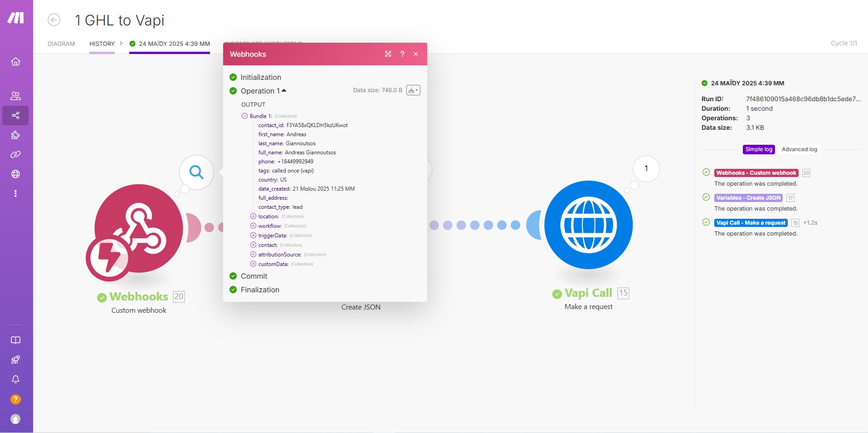The width and height of the screenshot is (868, 433).
Task: Open the rocket What's new icon
Action: click(15, 360)
